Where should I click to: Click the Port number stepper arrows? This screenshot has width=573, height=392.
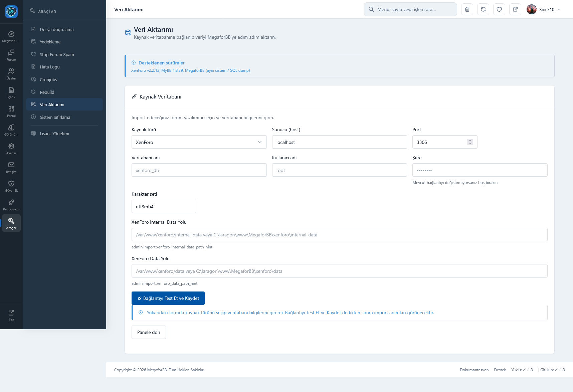470,142
